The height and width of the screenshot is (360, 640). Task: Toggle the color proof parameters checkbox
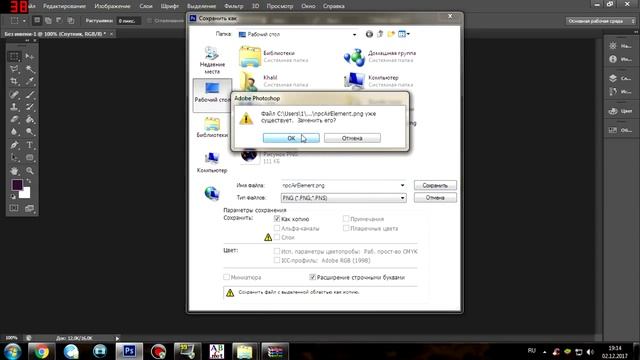277,251
